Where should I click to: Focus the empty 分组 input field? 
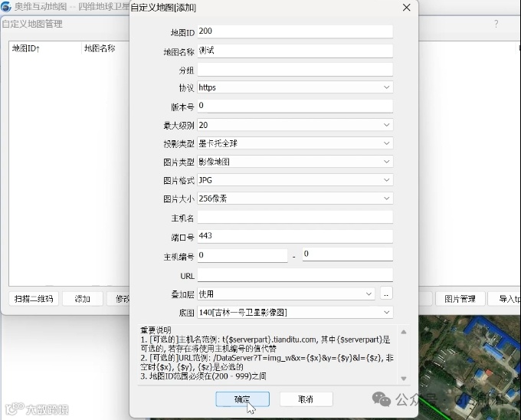click(x=295, y=70)
